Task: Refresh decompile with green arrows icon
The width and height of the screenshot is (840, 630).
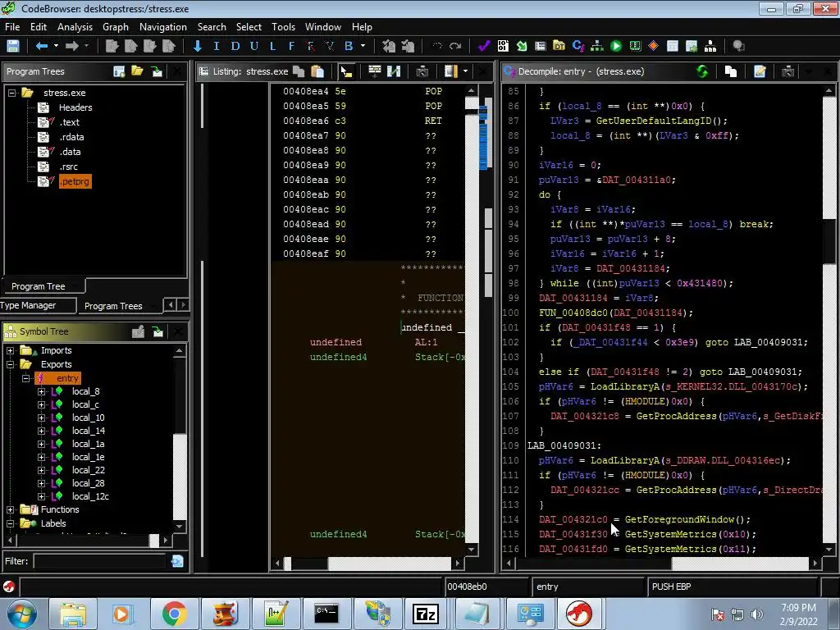Action: click(x=702, y=71)
